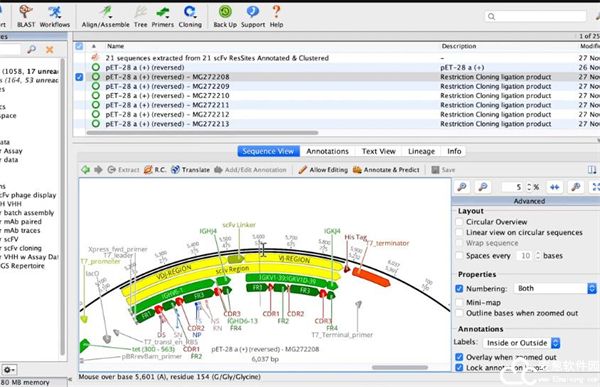Screen dimensions: 600x387
Task: Switch to the Text View tab
Action: [378, 151]
